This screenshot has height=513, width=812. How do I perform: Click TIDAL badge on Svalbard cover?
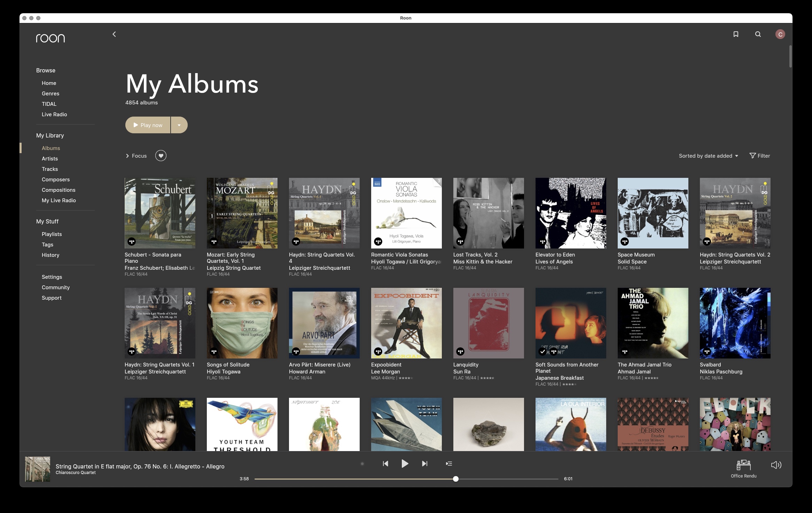707,351
